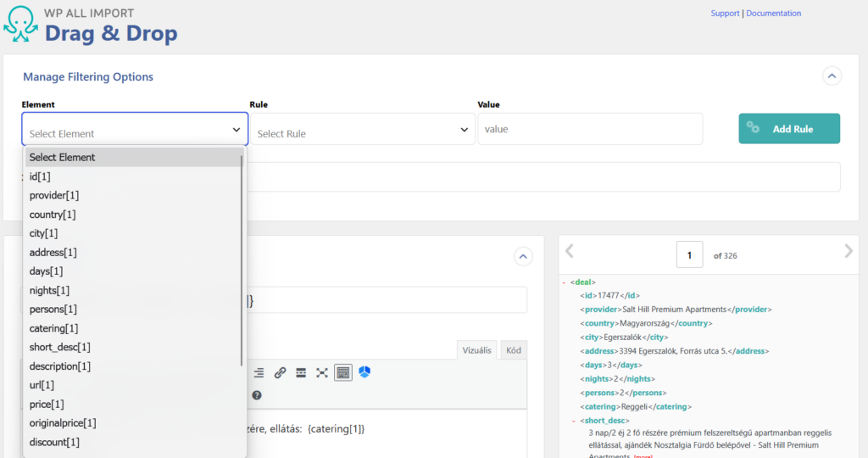Switch to the Kód editor tab
Viewport: 868px width, 458px height.
(x=514, y=350)
